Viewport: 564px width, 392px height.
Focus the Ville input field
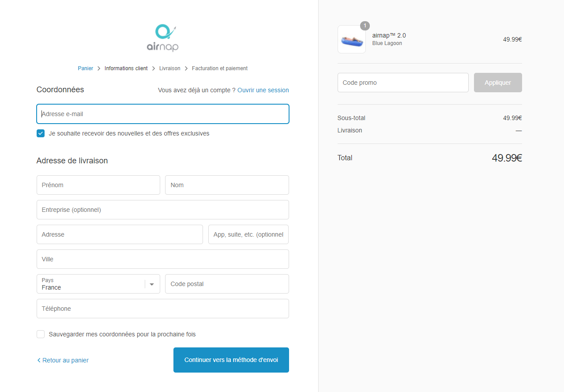[x=163, y=259]
